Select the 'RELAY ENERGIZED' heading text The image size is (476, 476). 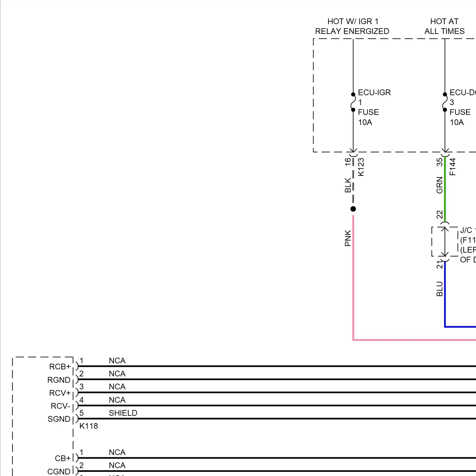tap(352, 31)
